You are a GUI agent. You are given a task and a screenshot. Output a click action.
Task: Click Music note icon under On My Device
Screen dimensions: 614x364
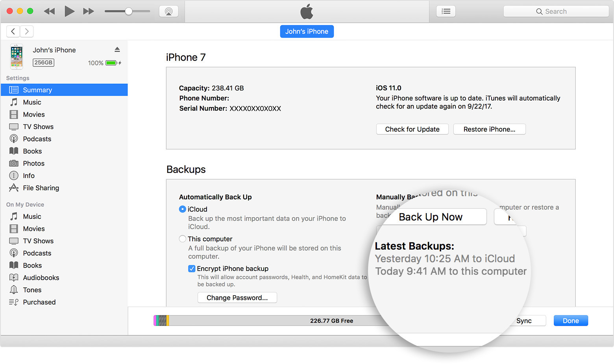(x=14, y=216)
